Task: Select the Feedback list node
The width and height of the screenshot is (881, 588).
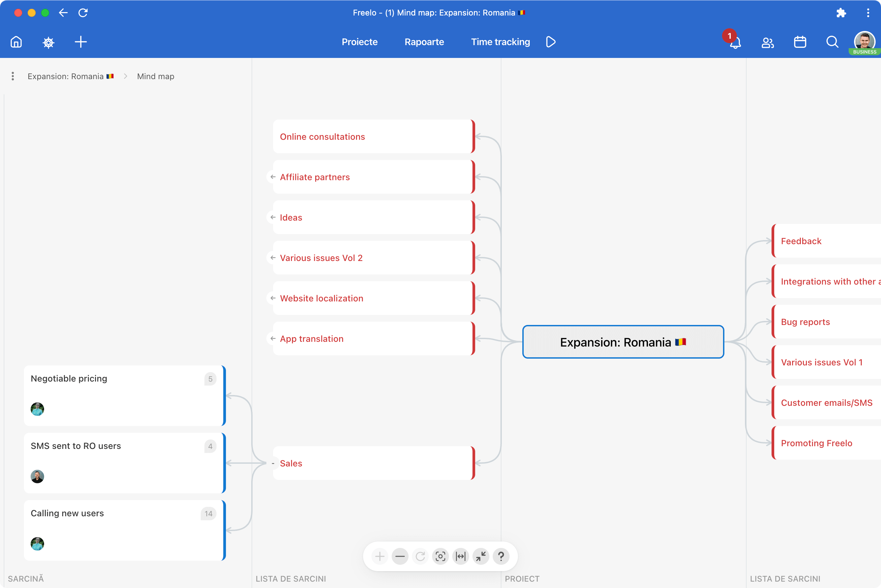Action: (827, 241)
